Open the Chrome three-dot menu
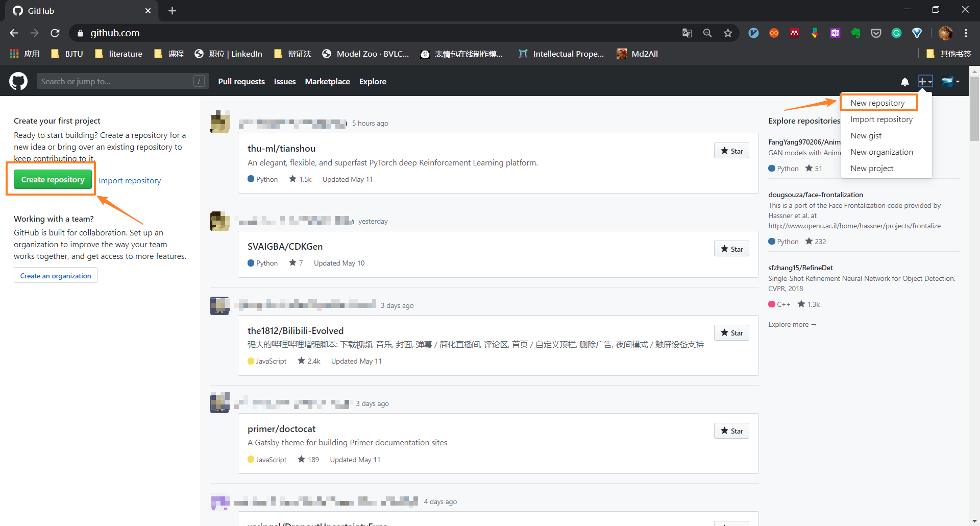The image size is (980, 526). [x=966, y=33]
